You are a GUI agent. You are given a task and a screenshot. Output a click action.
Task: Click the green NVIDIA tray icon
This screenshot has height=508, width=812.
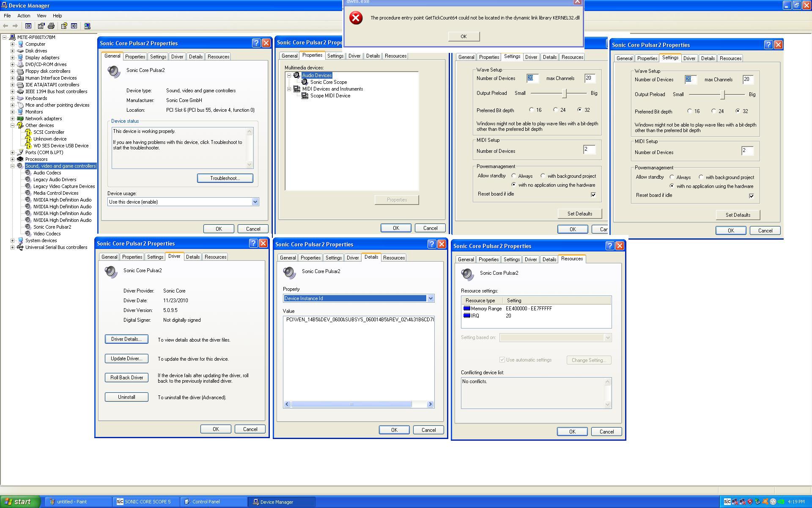pyautogui.click(x=780, y=502)
